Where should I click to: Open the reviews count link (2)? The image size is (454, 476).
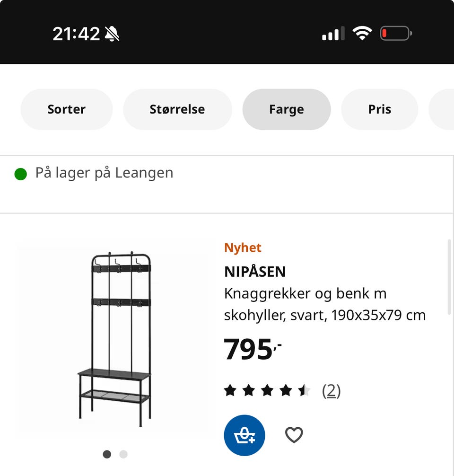click(331, 391)
